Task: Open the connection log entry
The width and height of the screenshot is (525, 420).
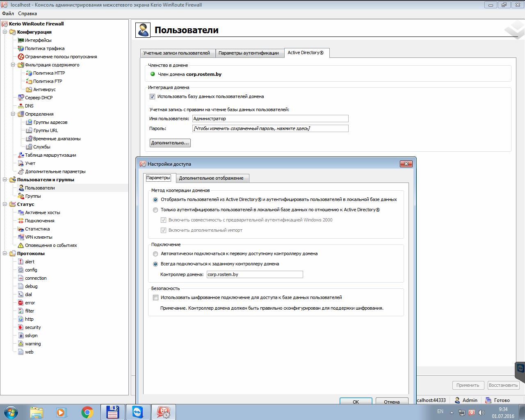Action: [x=36, y=278]
